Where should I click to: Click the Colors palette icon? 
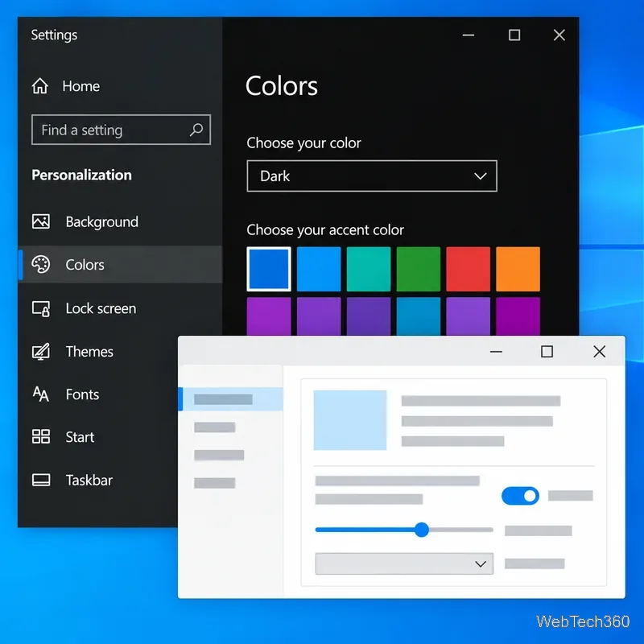41,264
